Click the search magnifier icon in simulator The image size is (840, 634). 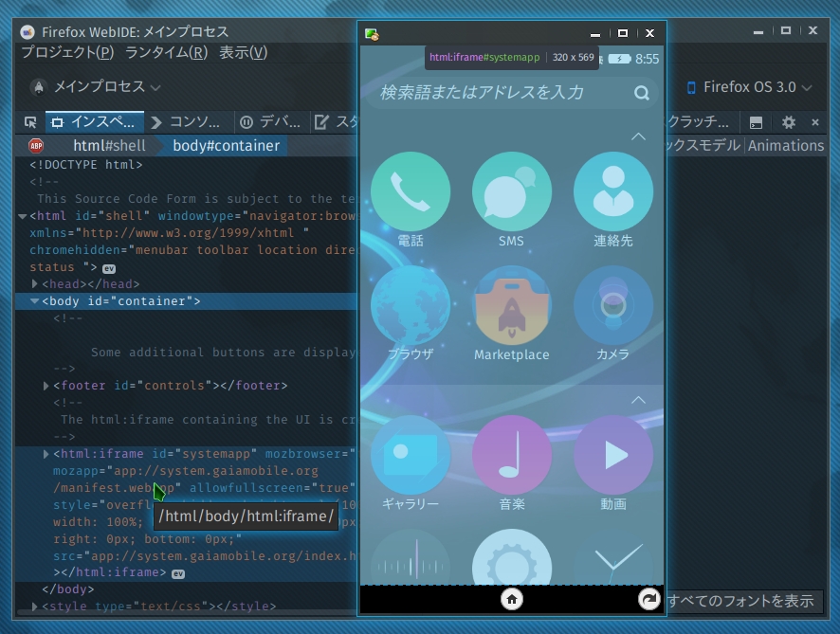coord(641,93)
